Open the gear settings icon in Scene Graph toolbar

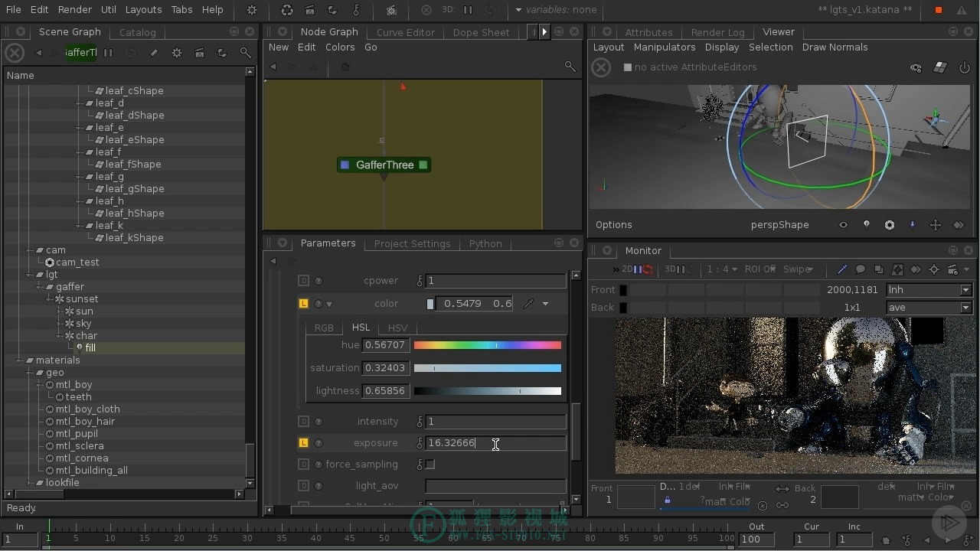click(x=177, y=53)
